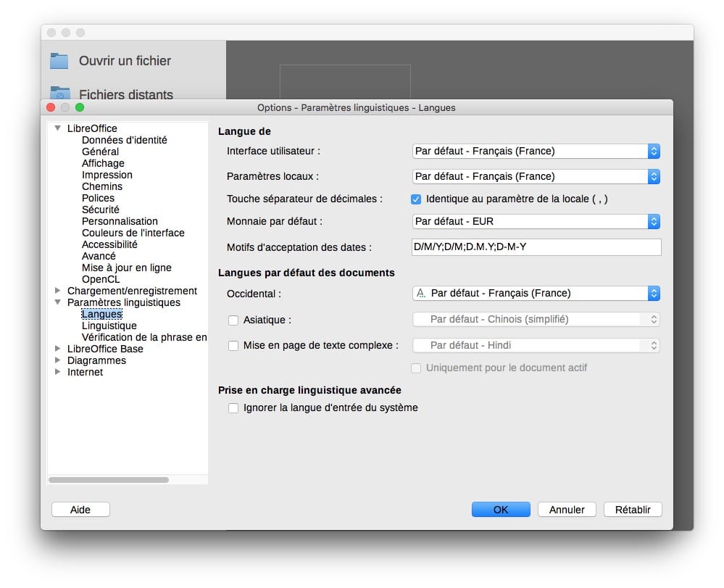
Task: Select Diagrammes label in tree
Action: [x=96, y=360]
